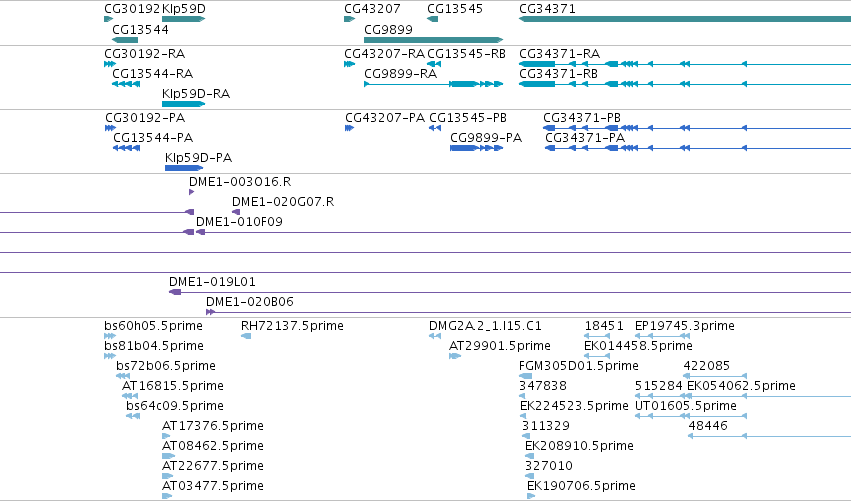Click the CG30192 gene label

(x=132, y=9)
